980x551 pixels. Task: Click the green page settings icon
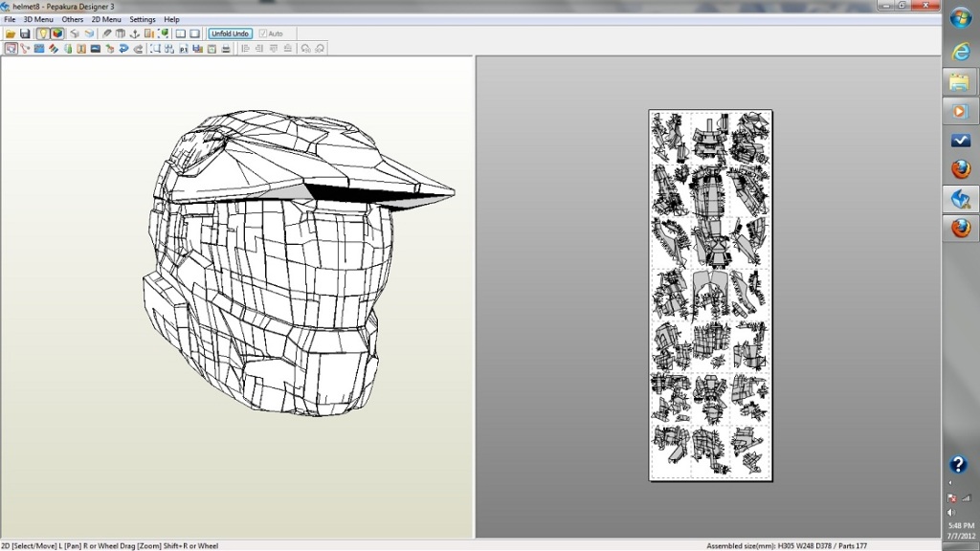212,49
